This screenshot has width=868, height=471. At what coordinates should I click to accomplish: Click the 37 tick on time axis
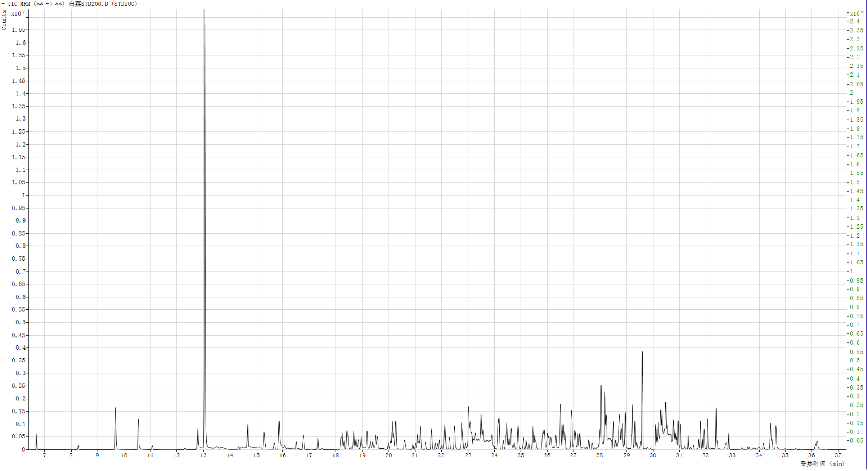pyautogui.click(x=838, y=455)
